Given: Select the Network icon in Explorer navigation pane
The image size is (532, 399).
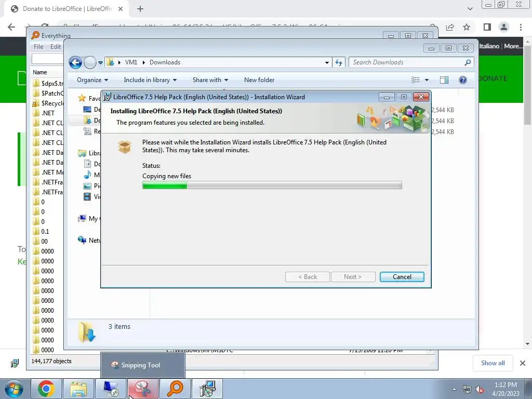Looking at the screenshot, I should tap(82, 240).
